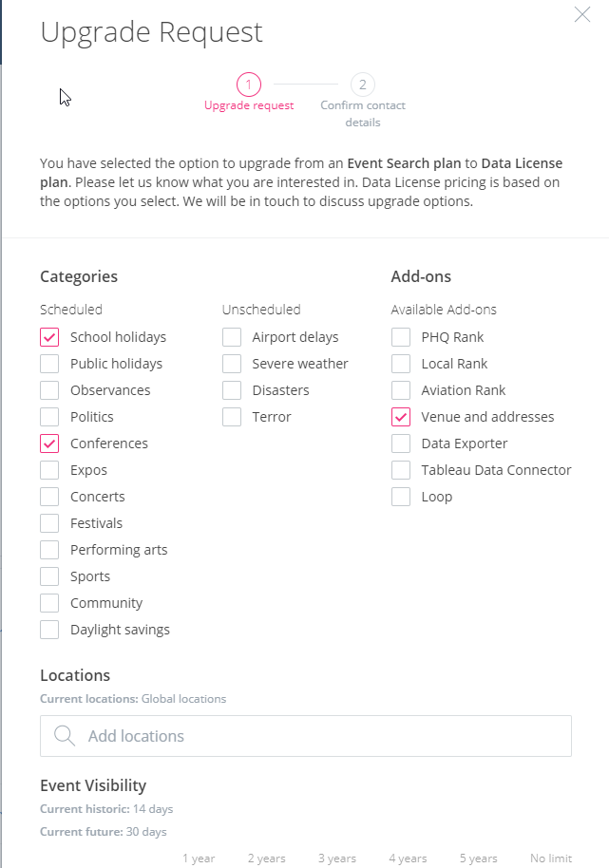The width and height of the screenshot is (609, 868).
Task: Check the Terror category box
Action: pyautogui.click(x=232, y=417)
